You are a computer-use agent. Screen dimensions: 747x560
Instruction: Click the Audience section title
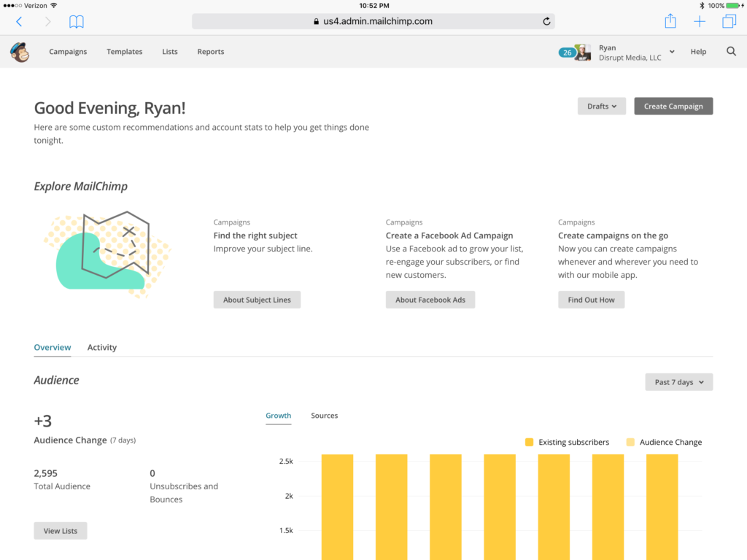point(56,380)
